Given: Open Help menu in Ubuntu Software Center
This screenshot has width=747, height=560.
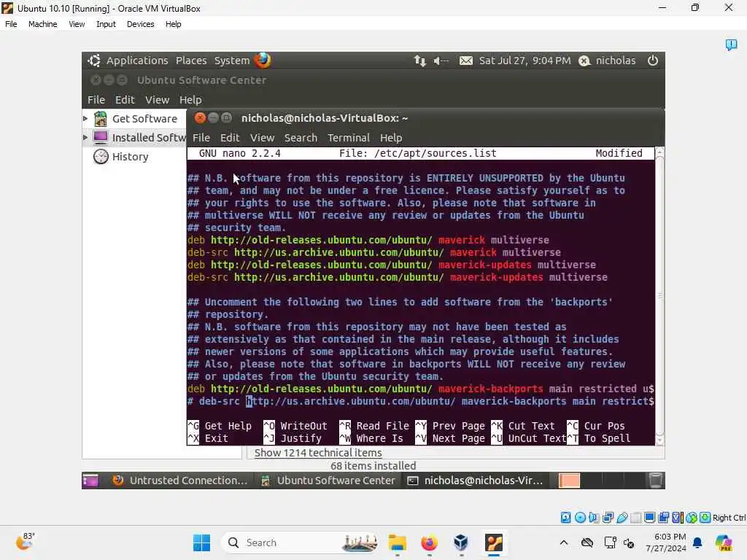Looking at the screenshot, I should point(190,99).
